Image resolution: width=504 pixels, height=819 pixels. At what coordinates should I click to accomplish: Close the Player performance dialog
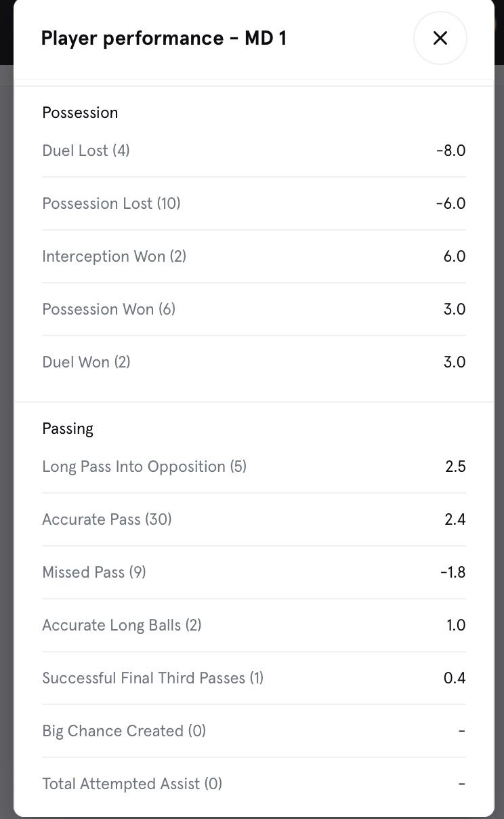pos(440,38)
